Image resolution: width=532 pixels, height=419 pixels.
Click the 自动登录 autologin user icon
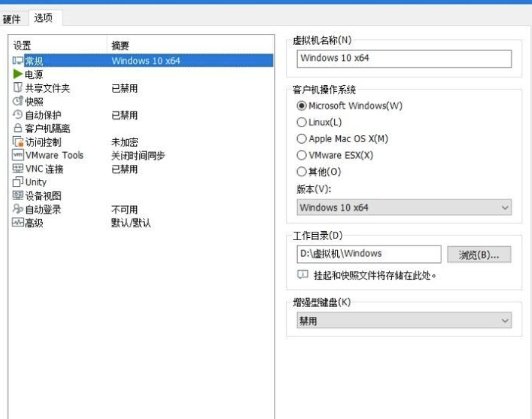pyautogui.click(x=18, y=209)
